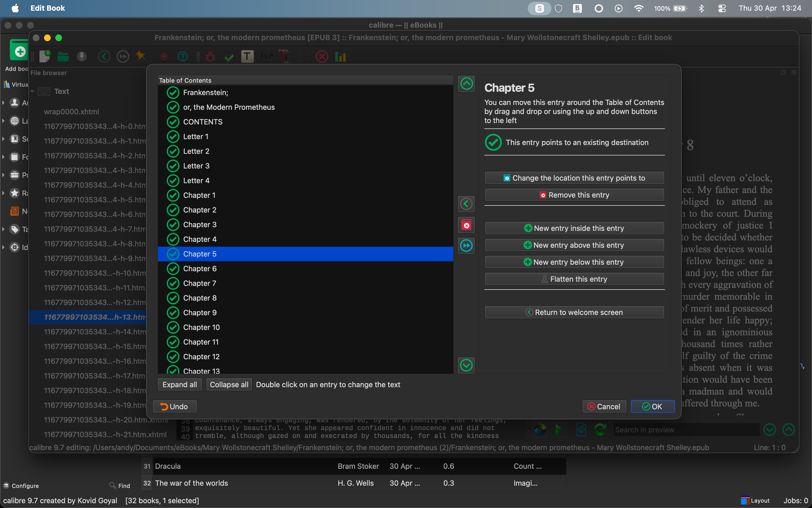Click Change the location this entry points to
Screen dimensions: 812x508
tap(574, 178)
